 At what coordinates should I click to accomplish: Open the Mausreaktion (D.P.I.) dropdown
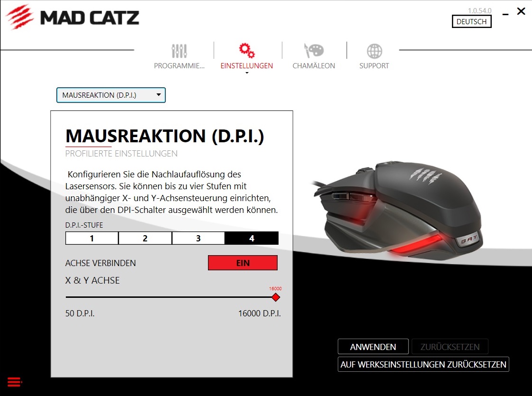point(111,95)
